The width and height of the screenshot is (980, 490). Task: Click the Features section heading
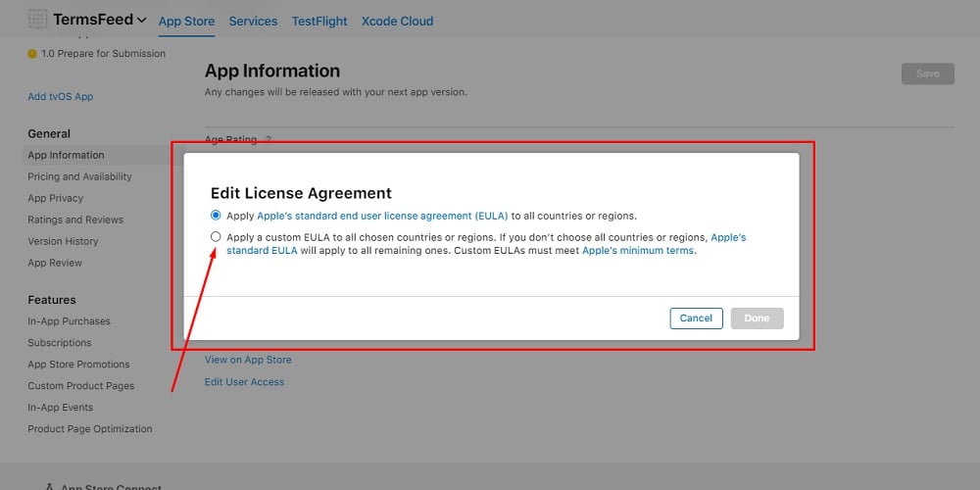[52, 300]
